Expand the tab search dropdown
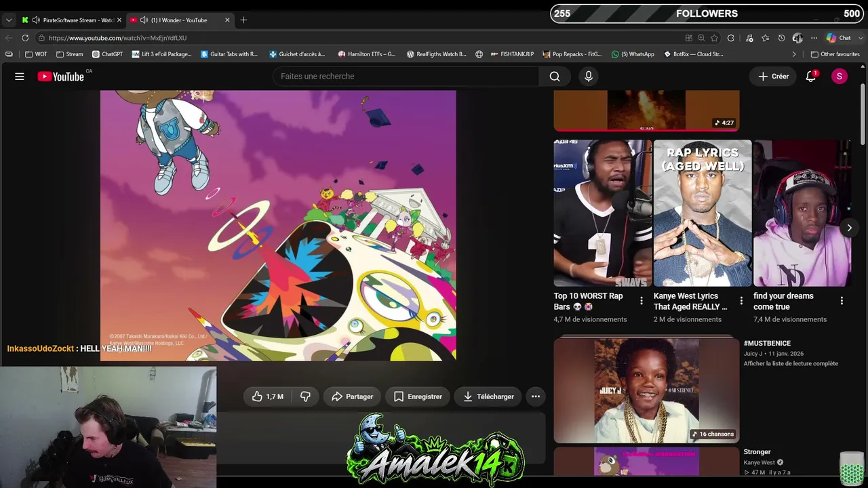The width and height of the screenshot is (868, 488). tap(9, 20)
